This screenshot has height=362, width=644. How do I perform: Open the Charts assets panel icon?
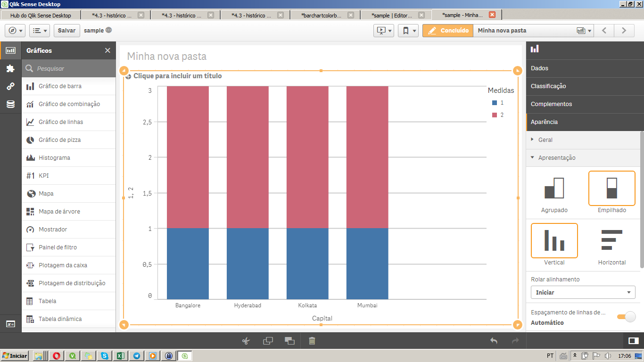[10, 50]
